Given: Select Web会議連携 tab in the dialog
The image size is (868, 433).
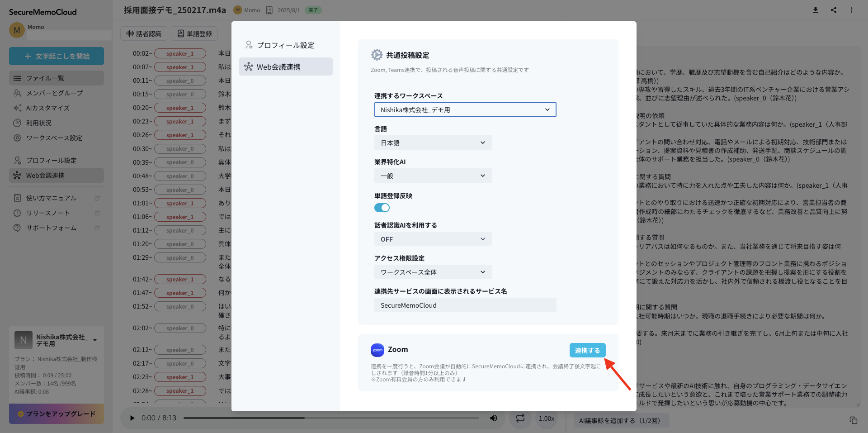Looking at the screenshot, I should pos(285,67).
